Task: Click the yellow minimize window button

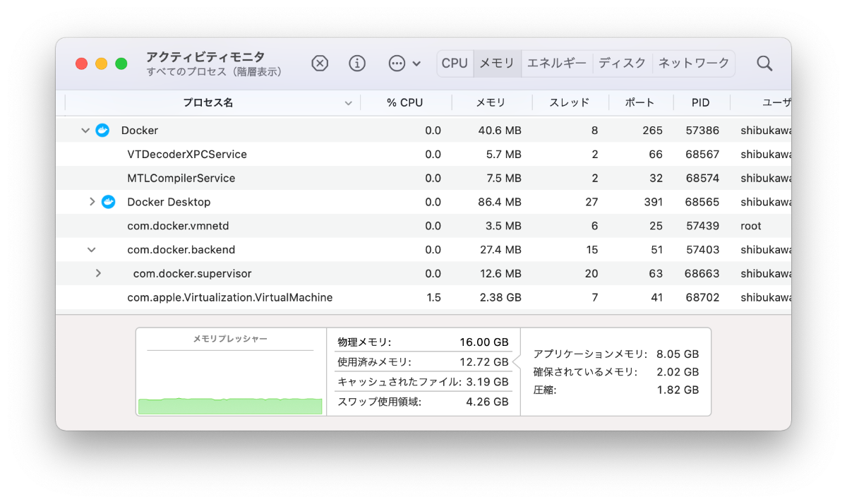Action: pos(101,64)
